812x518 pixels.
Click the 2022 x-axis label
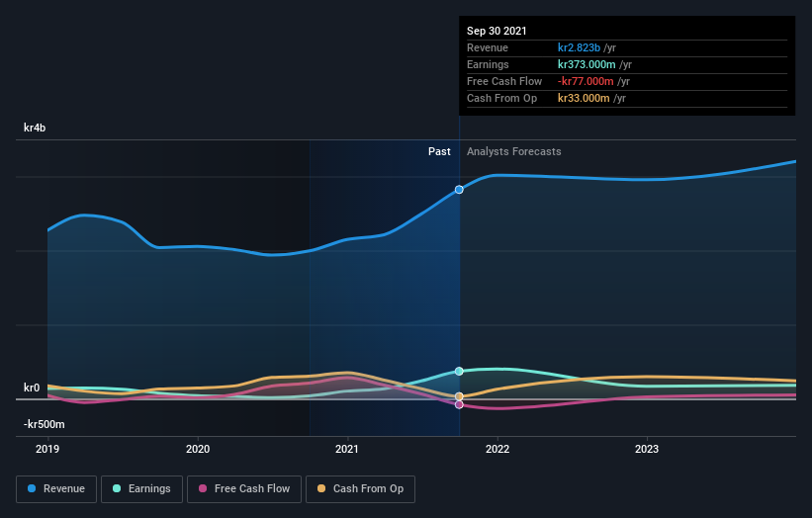pyautogui.click(x=497, y=449)
